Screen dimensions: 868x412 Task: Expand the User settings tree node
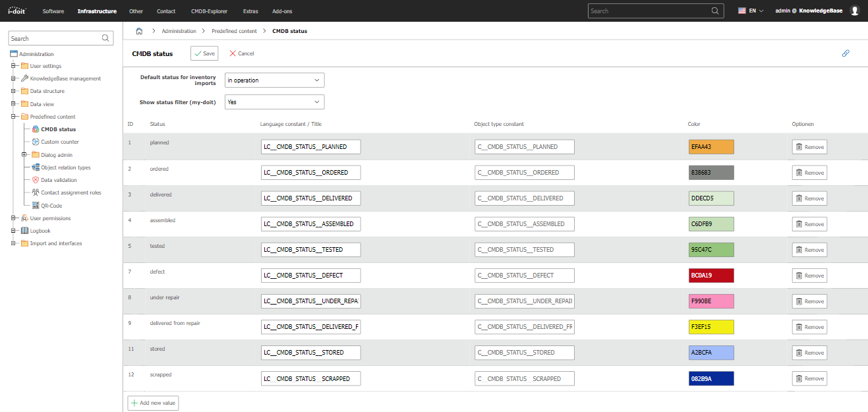pyautogui.click(x=13, y=66)
